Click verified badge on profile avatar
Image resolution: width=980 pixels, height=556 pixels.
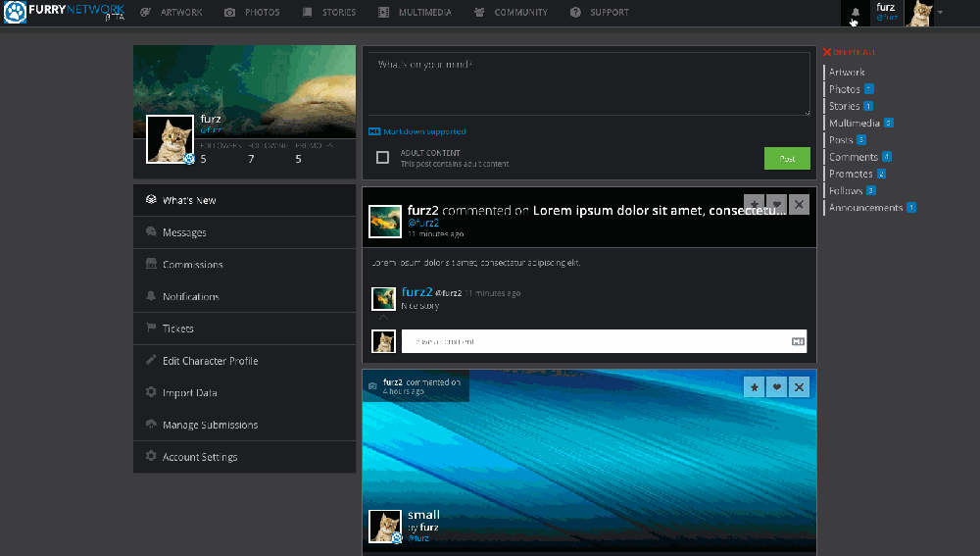[x=189, y=159]
